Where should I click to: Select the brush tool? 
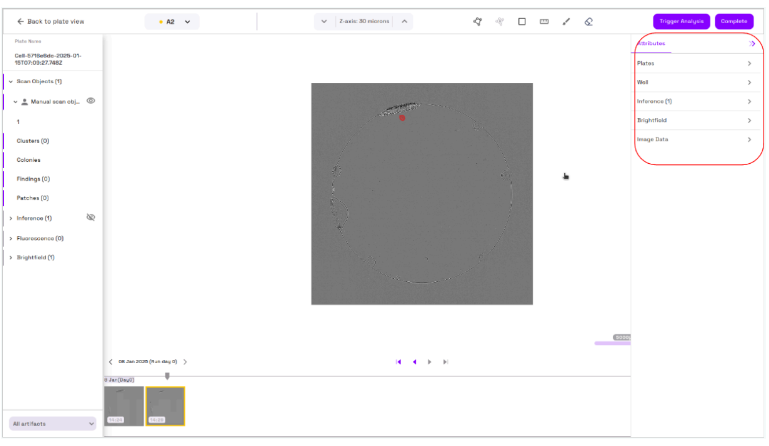(x=566, y=21)
